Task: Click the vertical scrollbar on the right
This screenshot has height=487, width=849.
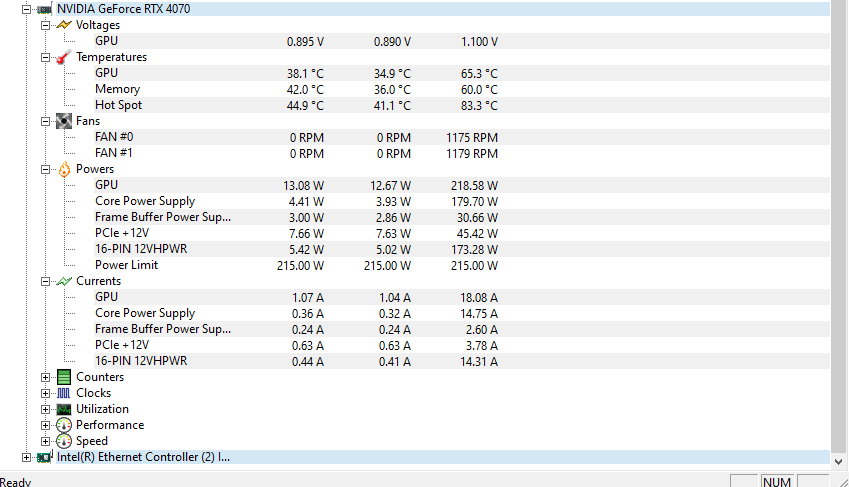Action: [839, 230]
